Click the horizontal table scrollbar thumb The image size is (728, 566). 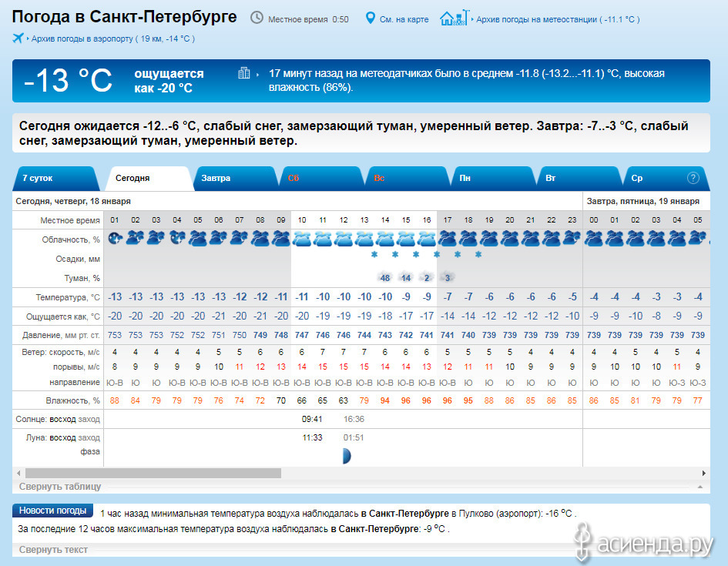click(153, 474)
